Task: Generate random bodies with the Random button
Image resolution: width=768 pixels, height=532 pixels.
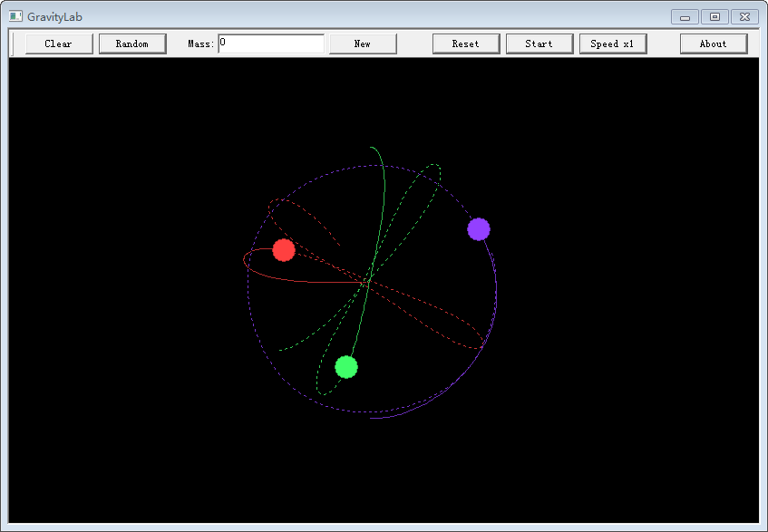Action: pyautogui.click(x=131, y=43)
